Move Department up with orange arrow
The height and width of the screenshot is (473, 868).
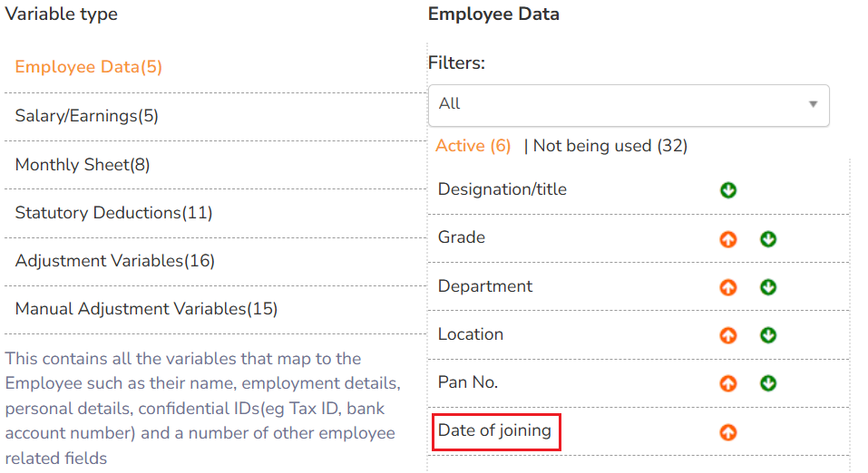pos(727,287)
